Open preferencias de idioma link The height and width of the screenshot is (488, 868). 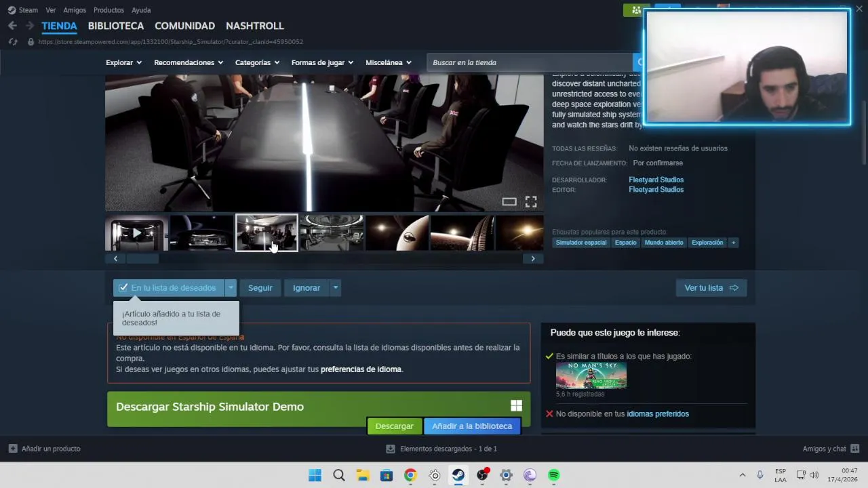[x=361, y=369]
